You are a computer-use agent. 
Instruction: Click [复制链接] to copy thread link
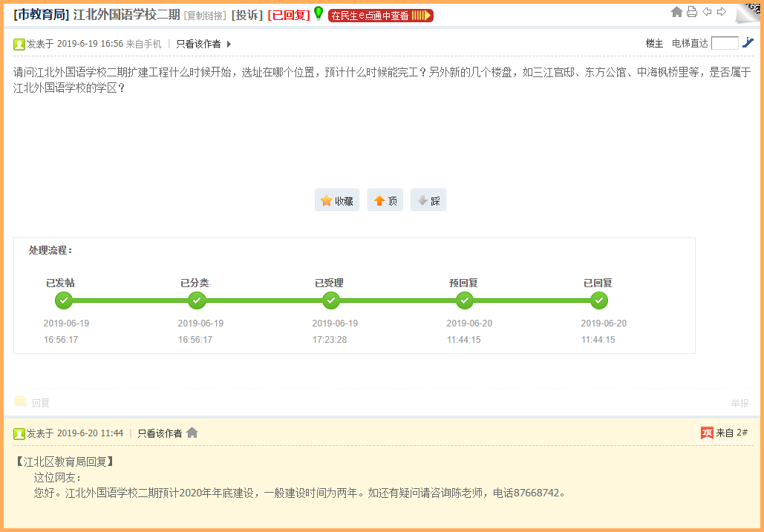coord(205,16)
